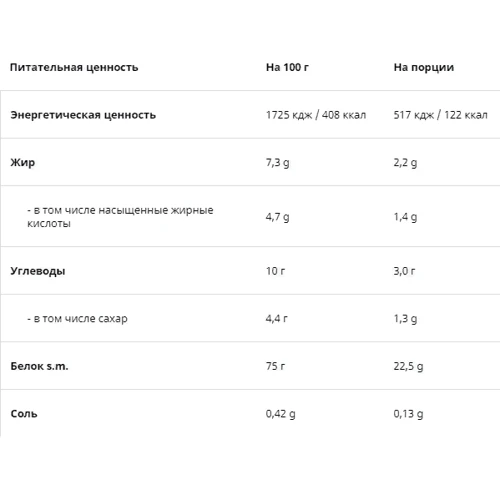Viewport: 500px width, 500px height.
Task: Click the per-portion fat value '2,2 g'
Action: coord(405,163)
